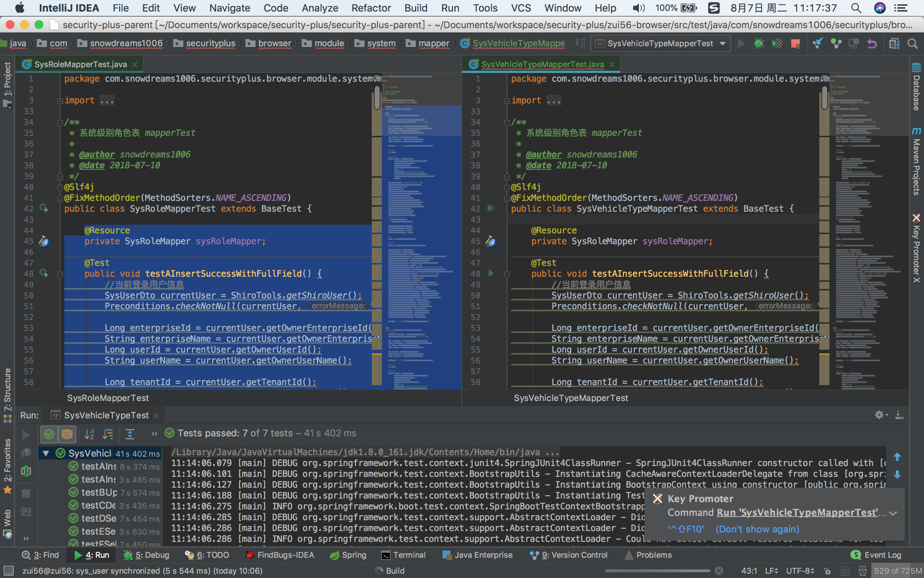
Task: Click memory indicator 529 of 725M
Action: coord(898,571)
